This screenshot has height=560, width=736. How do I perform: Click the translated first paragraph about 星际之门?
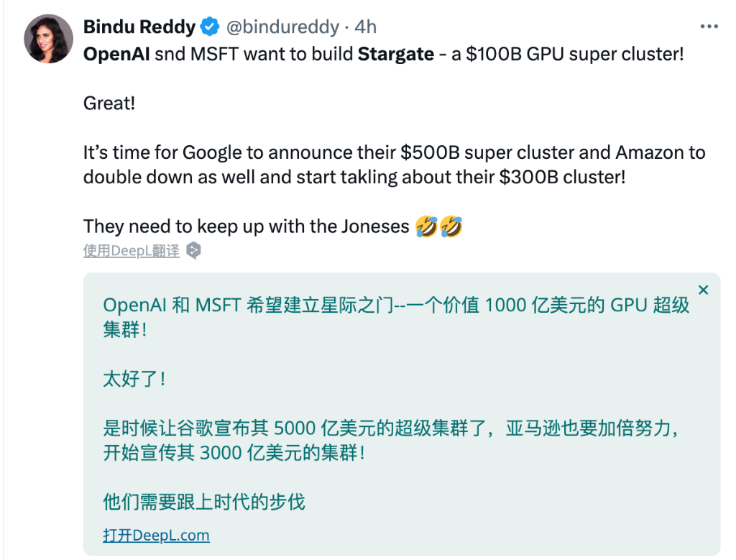(396, 317)
